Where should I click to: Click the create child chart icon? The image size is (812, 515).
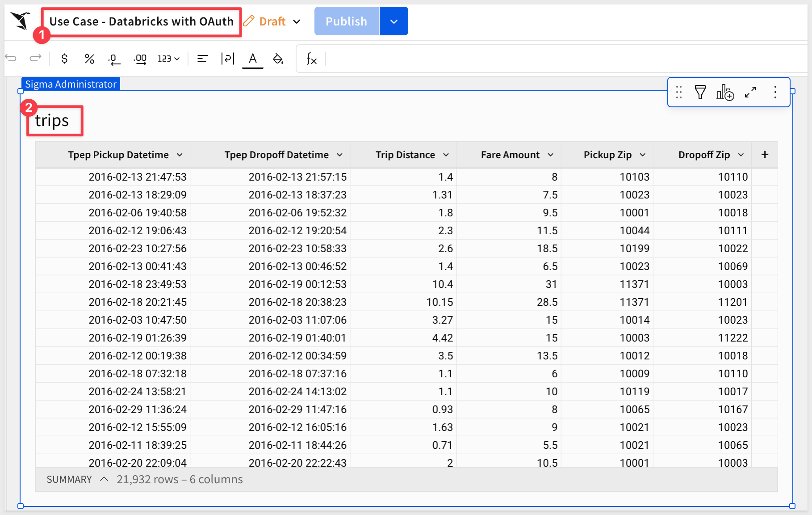click(x=725, y=93)
